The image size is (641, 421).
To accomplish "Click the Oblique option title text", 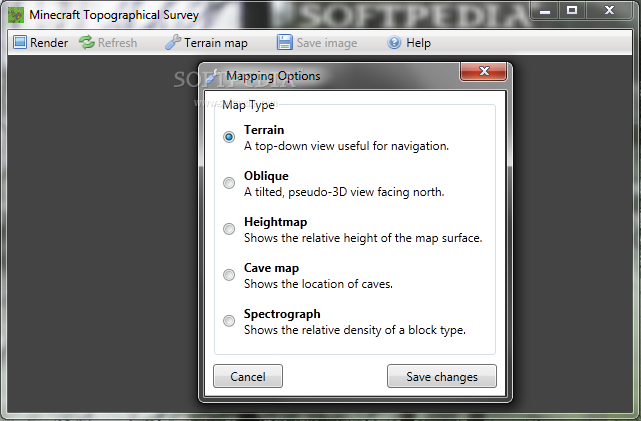I will tap(266, 176).
